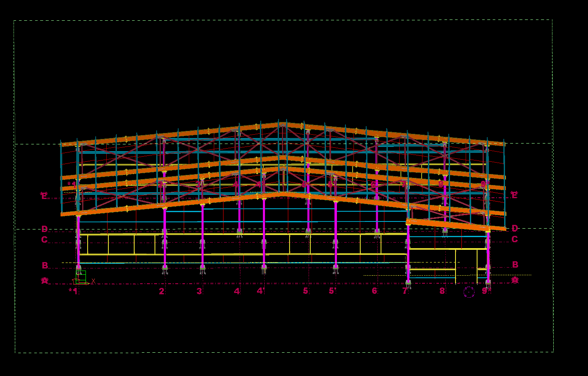Select grid label C on right side
The height and width of the screenshot is (376, 588).
(x=514, y=239)
